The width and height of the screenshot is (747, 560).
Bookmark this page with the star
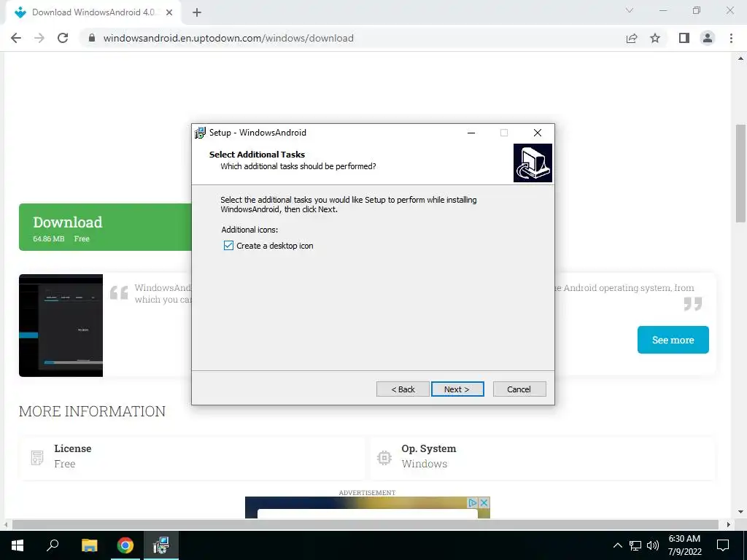tap(655, 38)
